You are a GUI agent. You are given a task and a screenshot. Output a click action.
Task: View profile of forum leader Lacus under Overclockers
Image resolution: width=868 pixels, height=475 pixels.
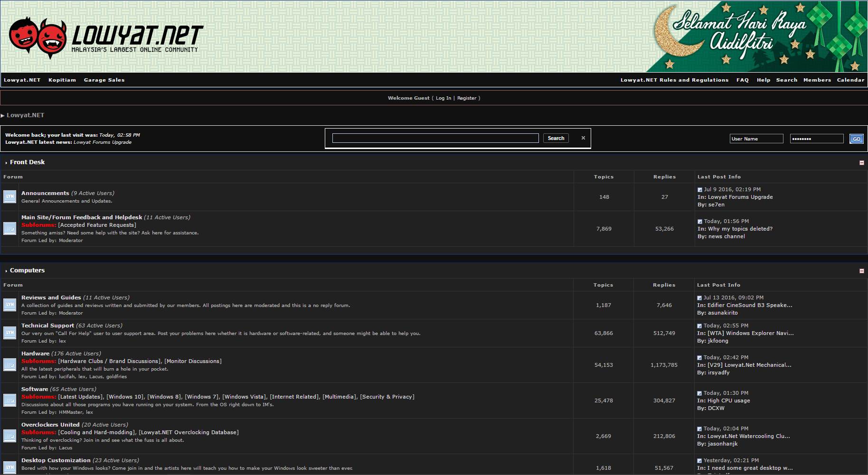(x=66, y=448)
